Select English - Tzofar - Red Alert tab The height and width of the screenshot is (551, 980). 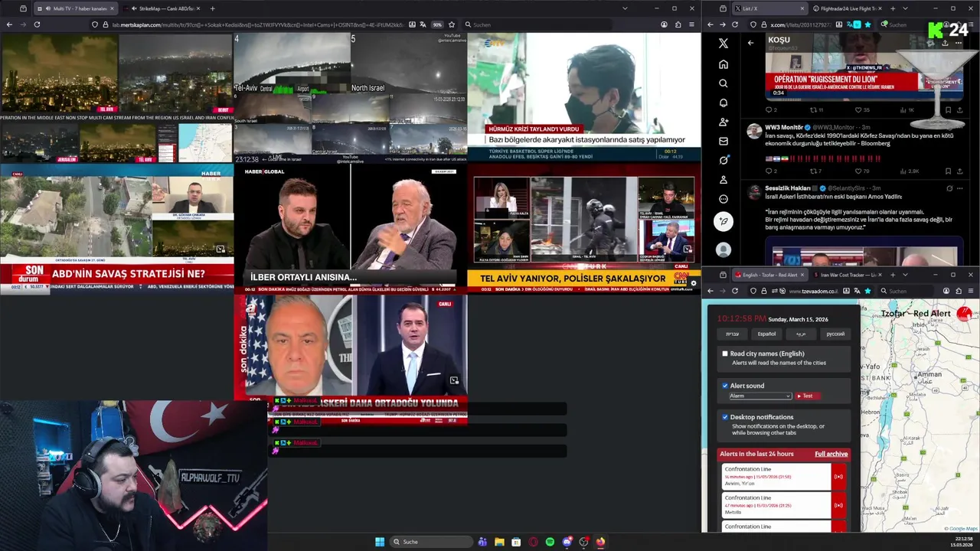(769, 275)
